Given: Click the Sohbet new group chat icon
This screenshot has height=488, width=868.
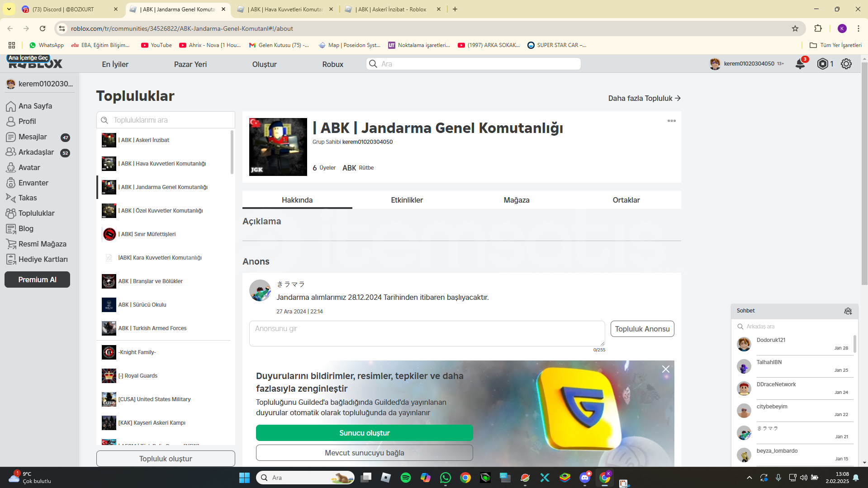Looking at the screenshot, I should click(x=848, y=311).
